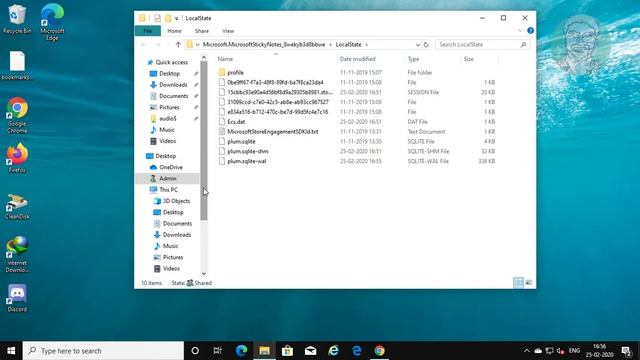640x360 pixels.
Task: Click the taskbar clock and date
Action: (599, 351)
